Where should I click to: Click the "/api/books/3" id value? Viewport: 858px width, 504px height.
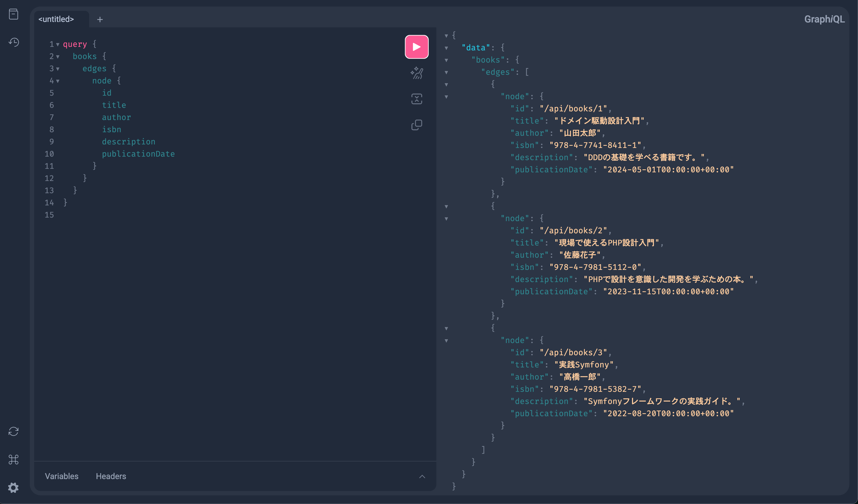[x=573, y=353]
